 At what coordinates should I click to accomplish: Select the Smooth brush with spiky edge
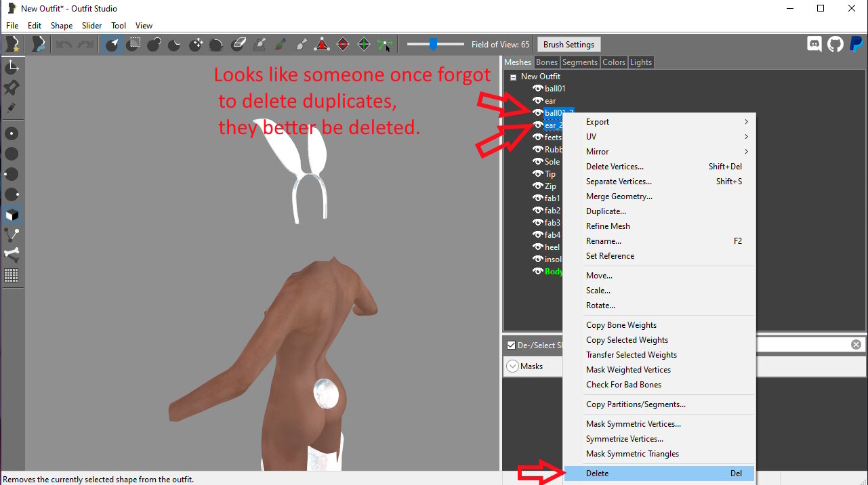pyautogui.click(x=217, y=45)
